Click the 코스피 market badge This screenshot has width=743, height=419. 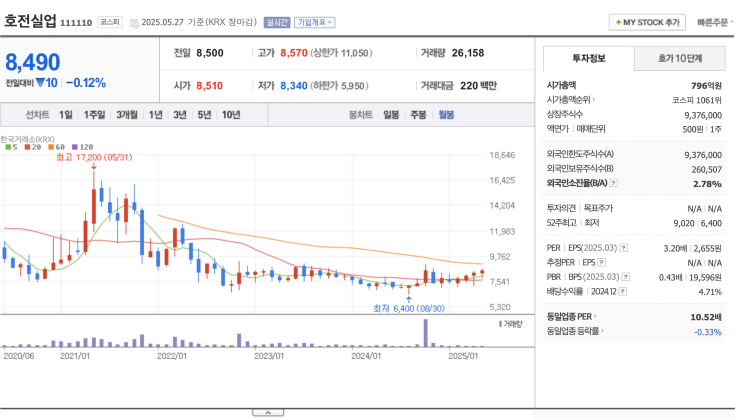(x=110, y=22)
